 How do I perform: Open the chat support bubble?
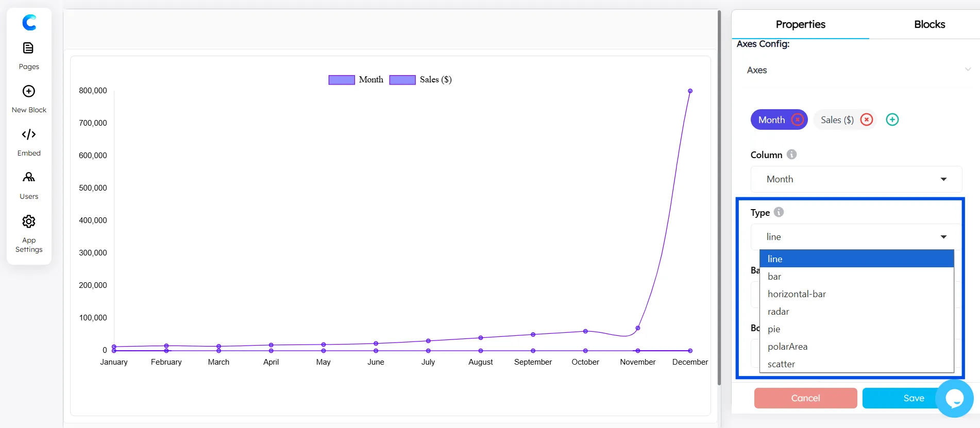coord(954,398)
